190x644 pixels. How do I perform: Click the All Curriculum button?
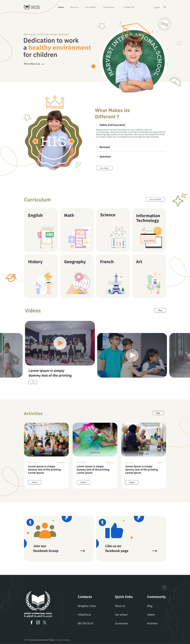[x=155, y=199]
